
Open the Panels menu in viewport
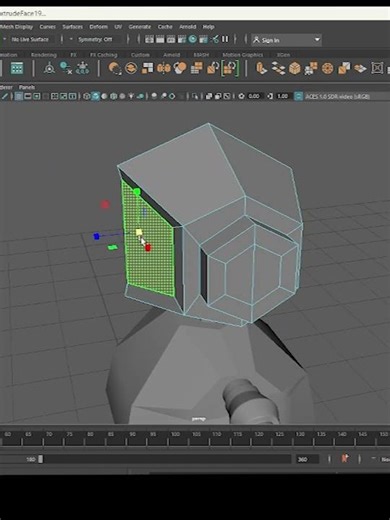(27, 87)
